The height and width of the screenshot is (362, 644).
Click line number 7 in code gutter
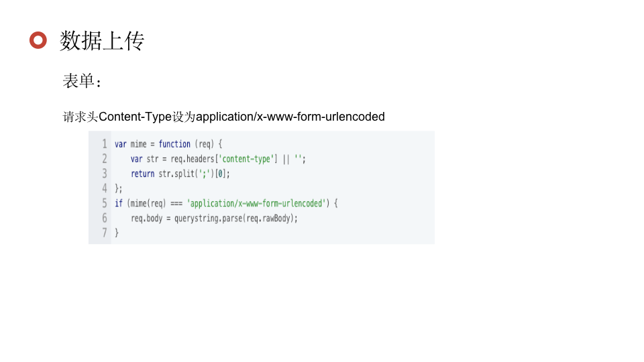point(105,233)
